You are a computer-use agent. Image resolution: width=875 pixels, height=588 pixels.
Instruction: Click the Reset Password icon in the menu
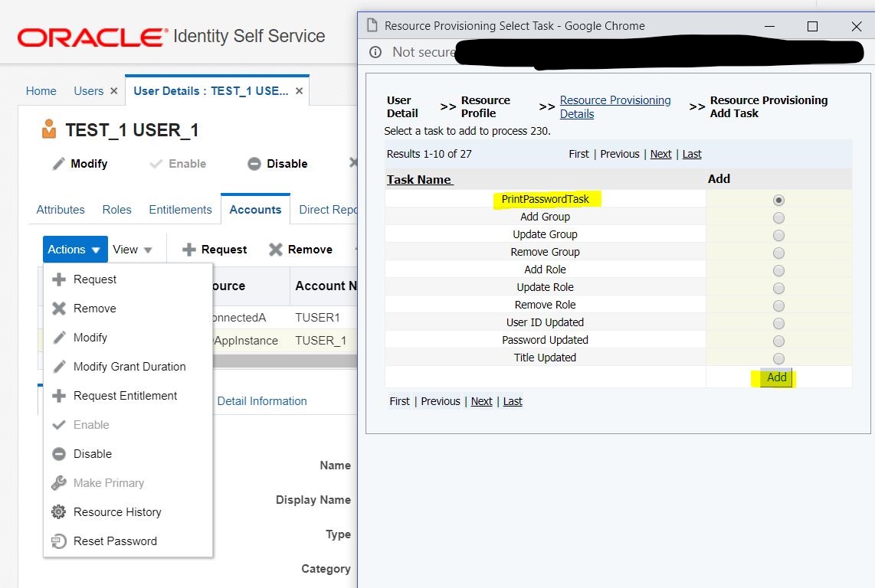[59, 541]
